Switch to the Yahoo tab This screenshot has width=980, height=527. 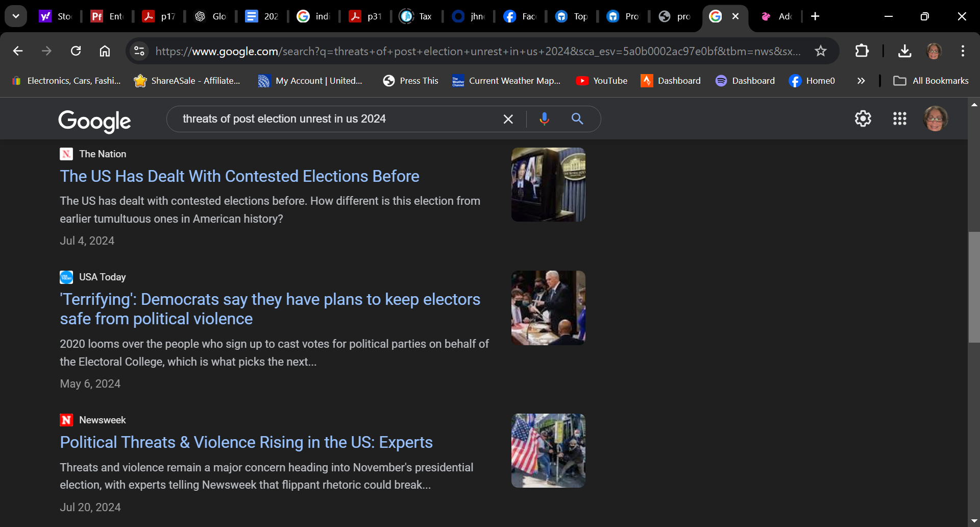55,16
